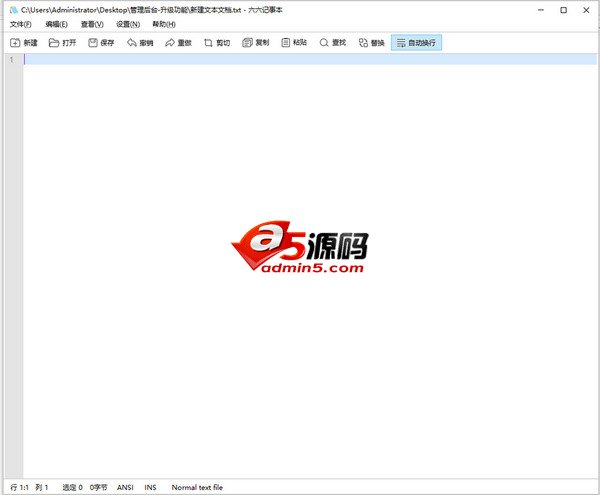Open the Find (查找) tool

pos(333,43)
